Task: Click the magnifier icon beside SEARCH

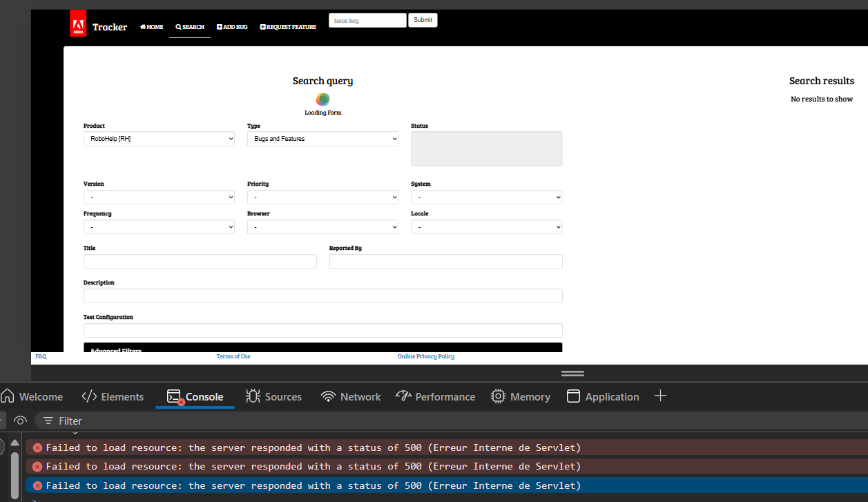Action: point(178,27)
